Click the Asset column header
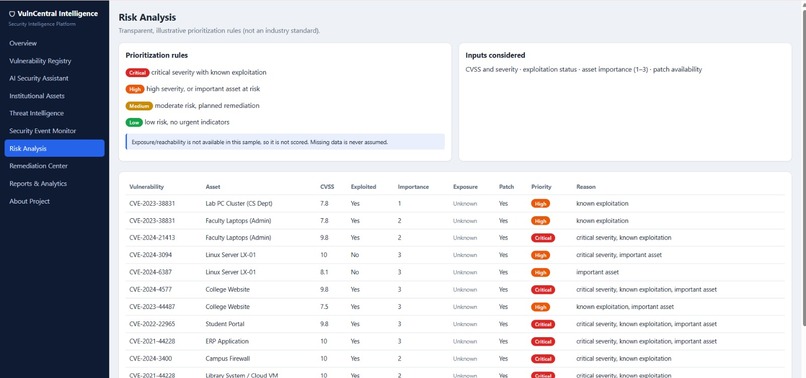The height and width of the screenshot is (378, 806). click(x=213, y=187)
